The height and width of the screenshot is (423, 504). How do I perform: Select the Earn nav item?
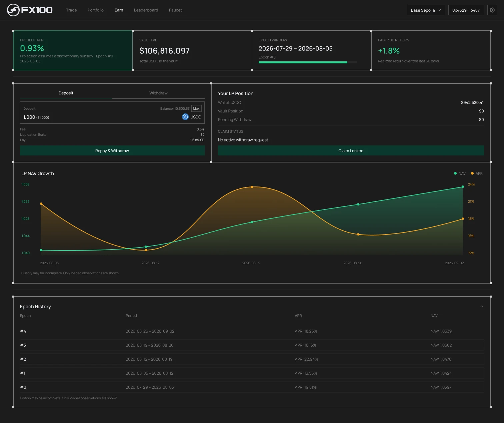click(119, 10)
